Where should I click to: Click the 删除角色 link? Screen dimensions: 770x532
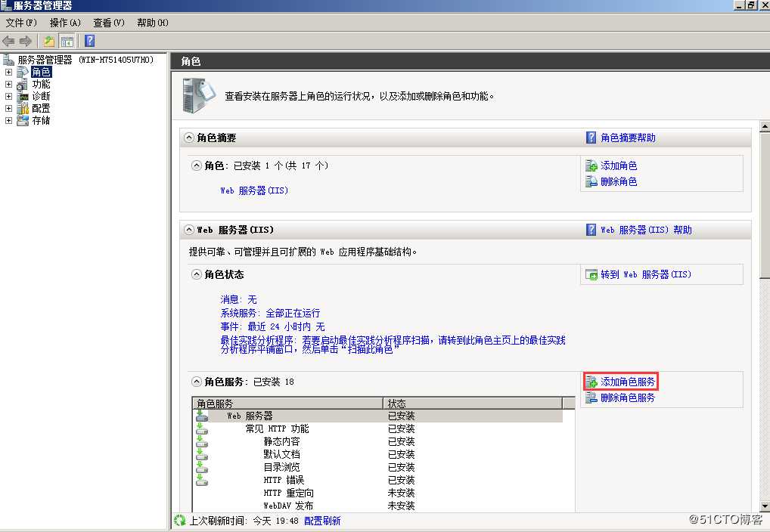tap(619, 181)
